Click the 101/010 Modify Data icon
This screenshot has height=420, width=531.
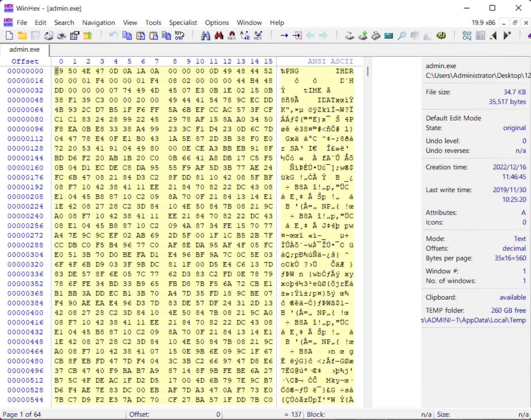pyautogui.click(x=179, y=35)
